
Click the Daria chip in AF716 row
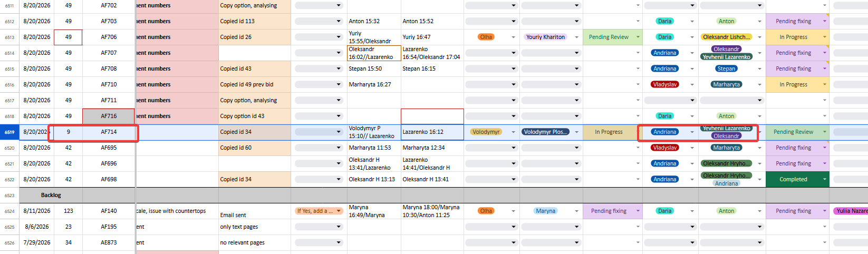664,116
